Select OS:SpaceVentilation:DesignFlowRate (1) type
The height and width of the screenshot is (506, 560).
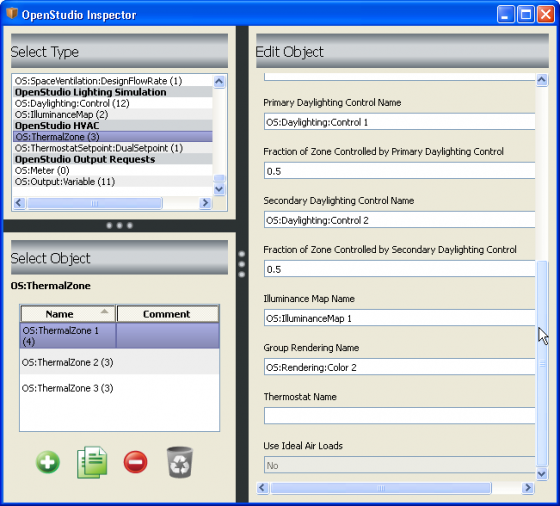[x=112, y=81]
